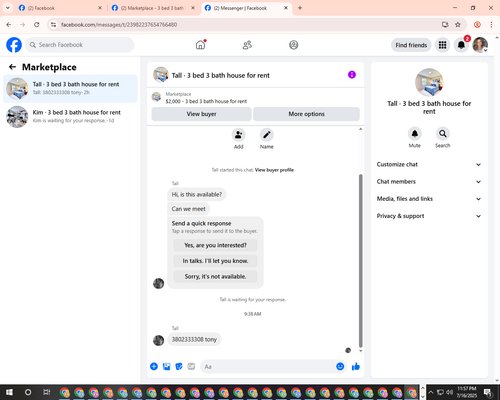The width and height of the screenshot is (500, 400).
Task: Click the View buyer button
Action: coord(201,114)
